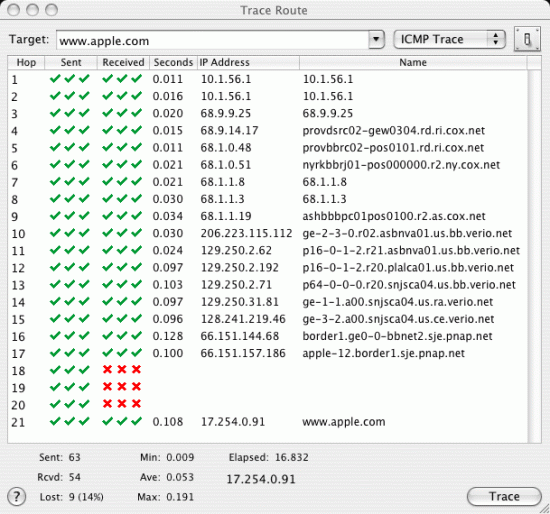Select name ashbbbpc01pos0100.r2.as.cox.net
Image resolution: width=550 pixels, height=514 pixels.
[x=394, y=216]
